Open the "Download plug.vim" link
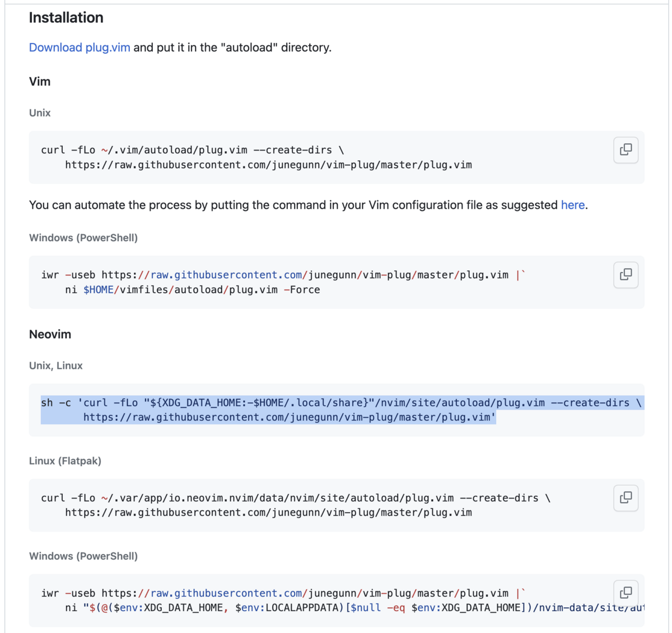 pos(80,48)
